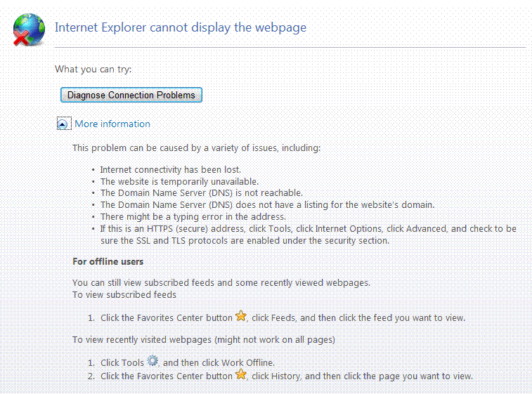
Task: Collapse the More information arrow button
Action: pos(63,124)
